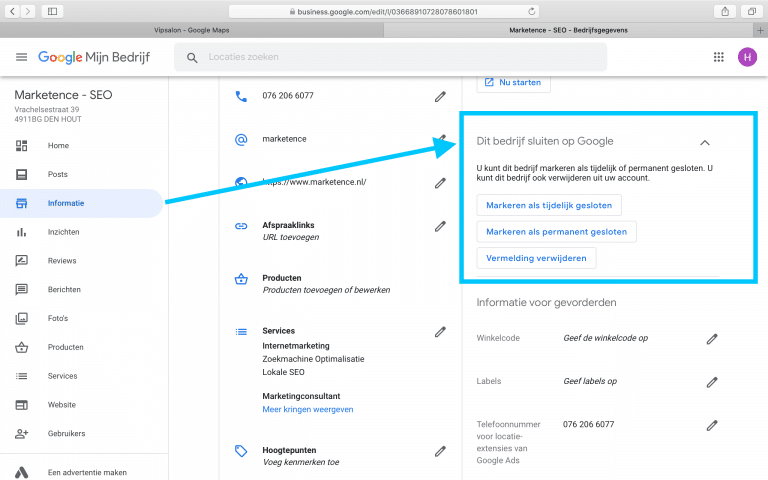Open the Google apps grid
Viewport: 768px width, 480px height.
(x=718, y=57)
